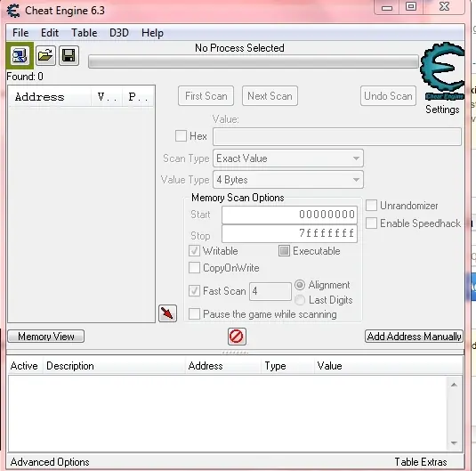Toggle the Executable checkbox
The height and width of the screenshot is (471, 476).
point(284,251)
